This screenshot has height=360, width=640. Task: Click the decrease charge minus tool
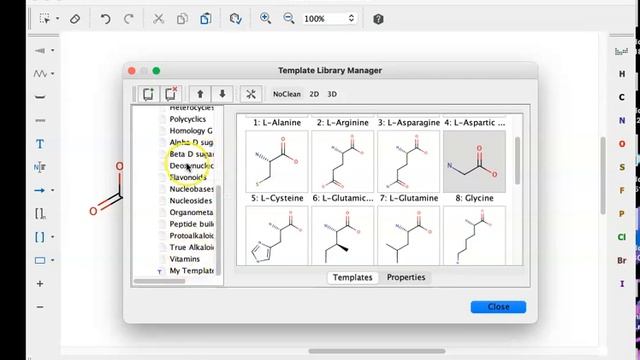click(40, 307)
